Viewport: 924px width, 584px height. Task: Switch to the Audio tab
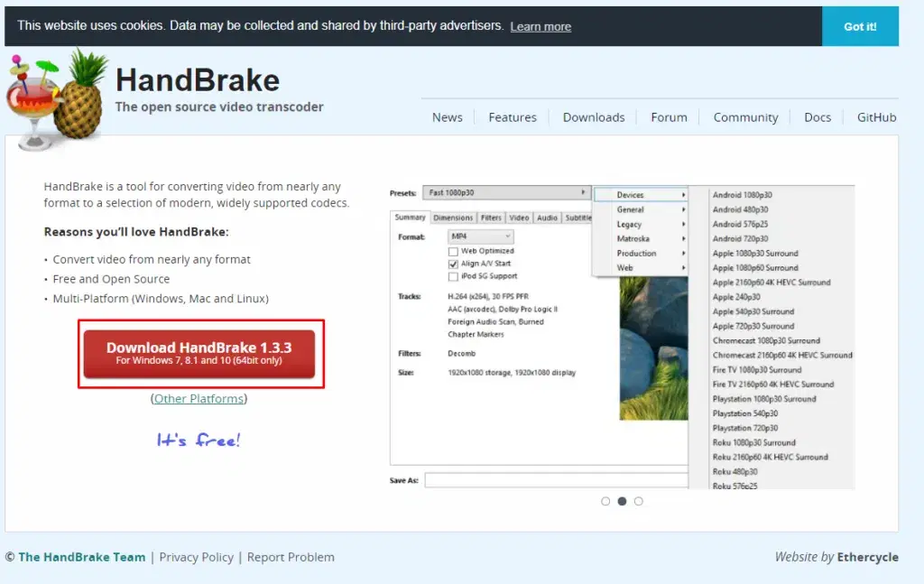pyautogui.click(x=547, y=218)
